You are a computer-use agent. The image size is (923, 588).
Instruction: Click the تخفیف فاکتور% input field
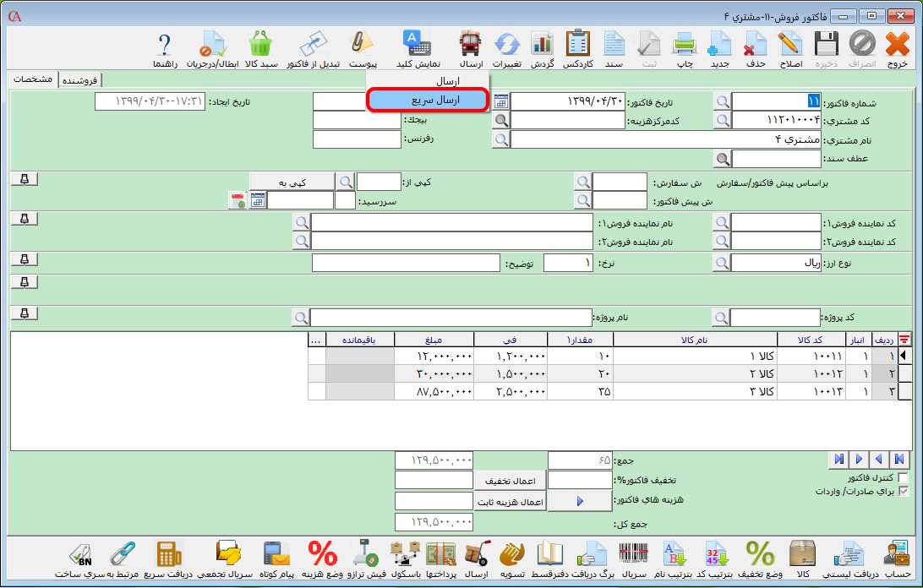click(x=580, y=480)
